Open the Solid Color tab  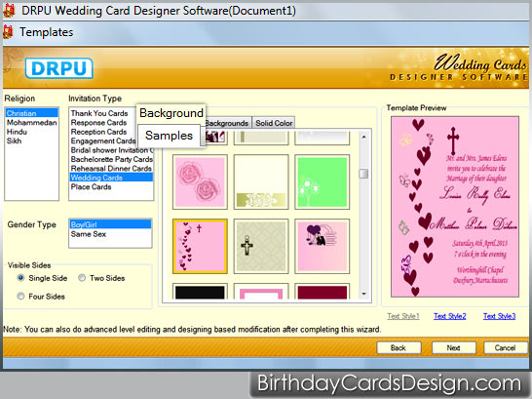tap(274, 123)
